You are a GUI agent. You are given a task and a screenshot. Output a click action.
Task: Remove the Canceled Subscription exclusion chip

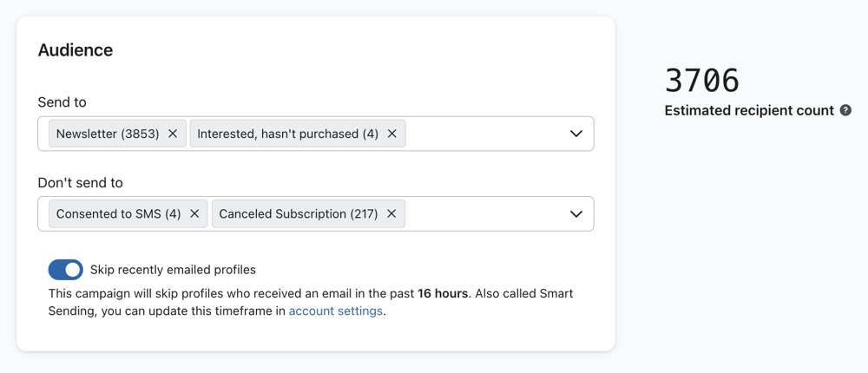(x=391, y=213)
